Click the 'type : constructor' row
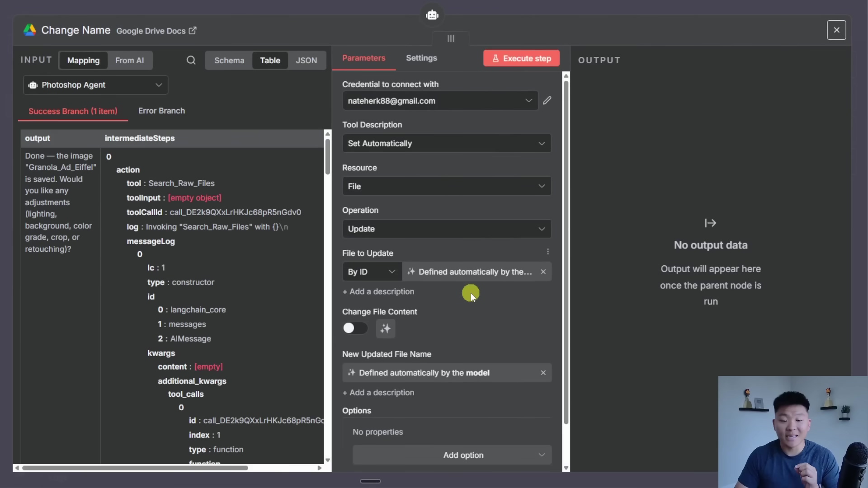Screen dimensions: 868x488 point(181,282)
